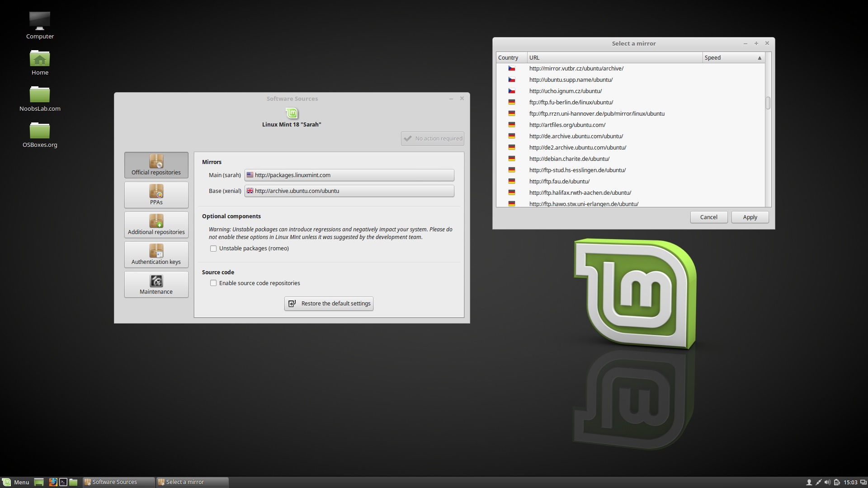Click the No action required status button
The image size is (868, 488).
click(432, 138)
